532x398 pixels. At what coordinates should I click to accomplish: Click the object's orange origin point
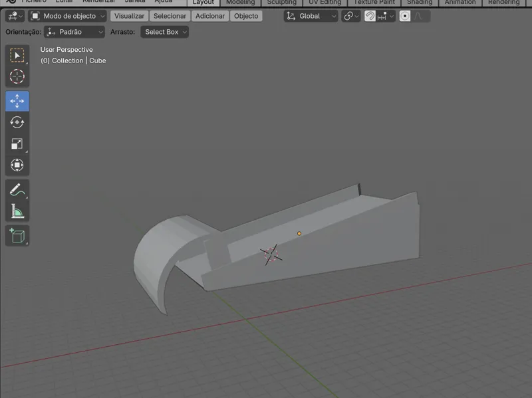click(x=299, y=234)
